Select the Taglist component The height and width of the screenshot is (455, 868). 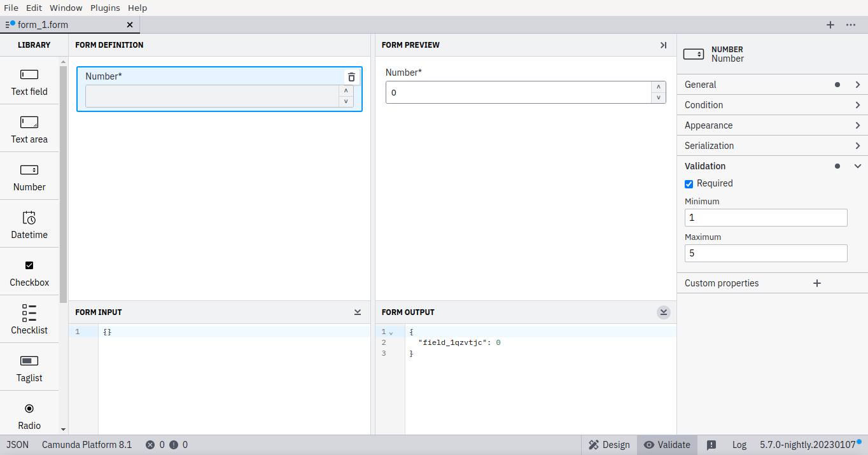pos(29,367)
